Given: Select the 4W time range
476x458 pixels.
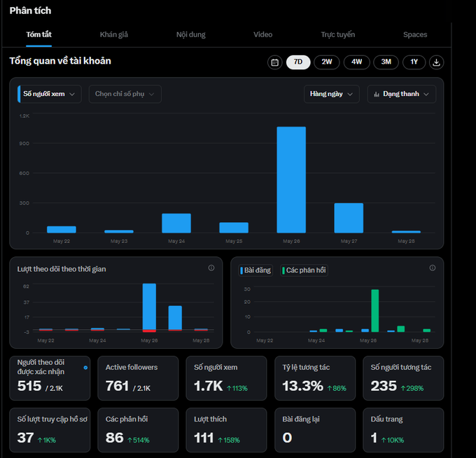Looking at the screenshot, I should 357,62.
